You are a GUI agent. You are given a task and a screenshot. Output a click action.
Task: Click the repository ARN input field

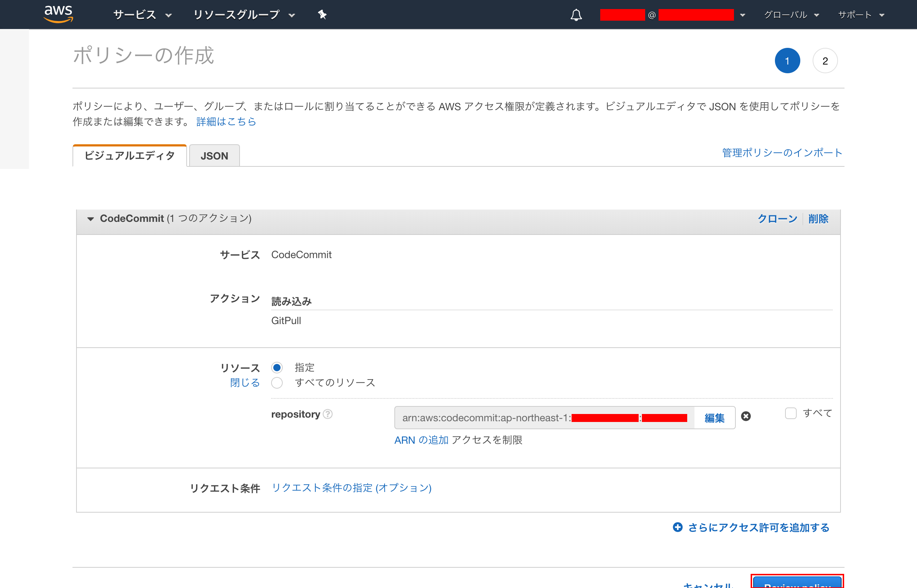pos(544,418)
